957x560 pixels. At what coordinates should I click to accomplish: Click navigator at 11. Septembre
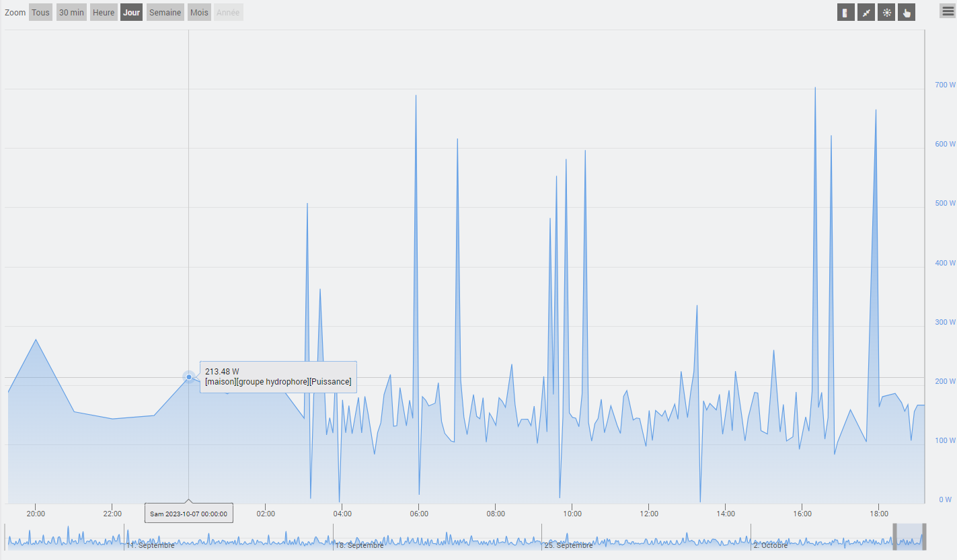point(151,545)
